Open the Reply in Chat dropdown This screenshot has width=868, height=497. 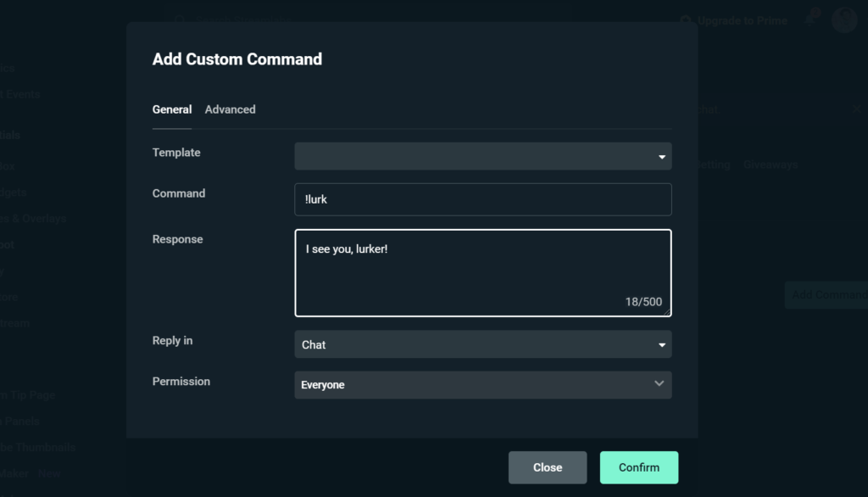(482, 344)
